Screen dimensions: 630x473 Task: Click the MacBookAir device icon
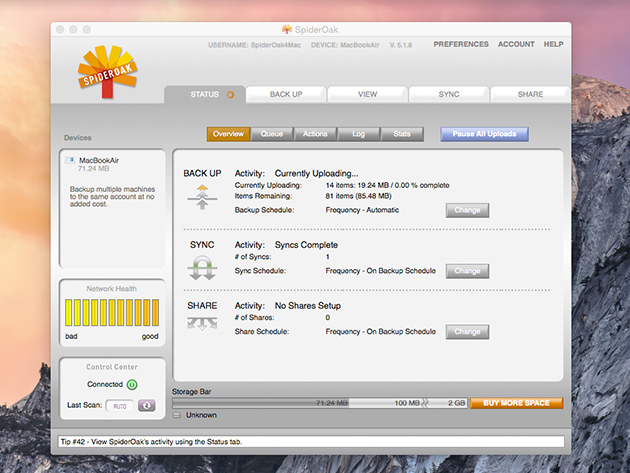click(x=70, y=160)
